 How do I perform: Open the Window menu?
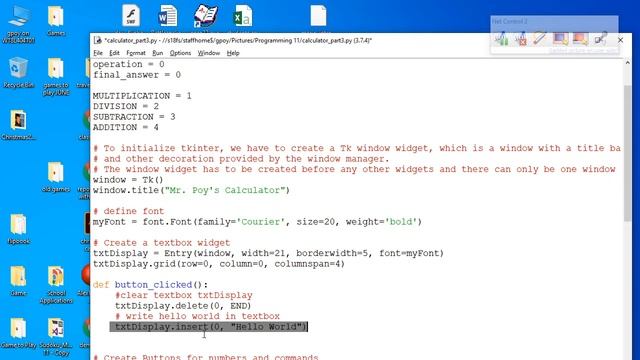(209, 53)
